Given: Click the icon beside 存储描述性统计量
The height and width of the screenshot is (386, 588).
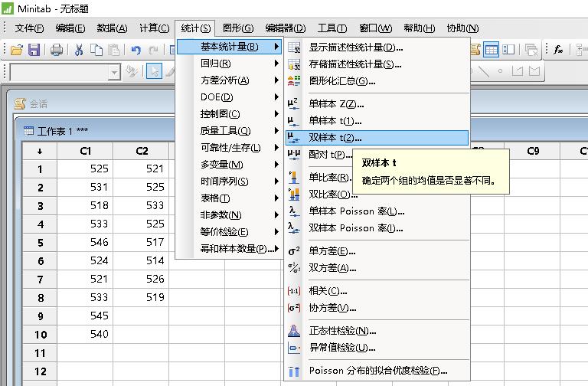Looking at the screenshot, I should pos(294,64).
